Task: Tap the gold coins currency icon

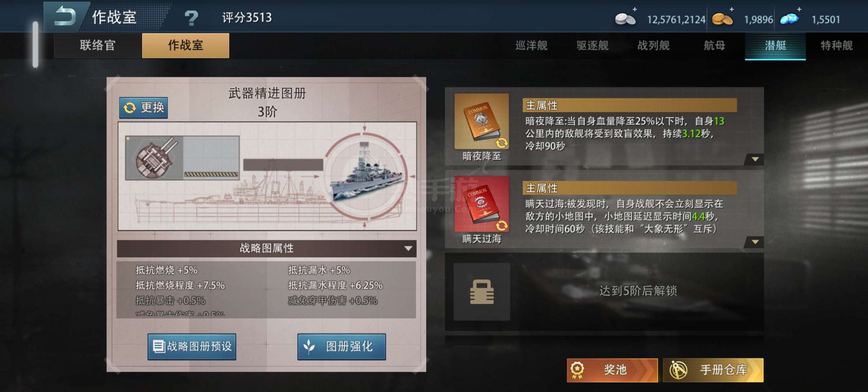Action: 722,19
